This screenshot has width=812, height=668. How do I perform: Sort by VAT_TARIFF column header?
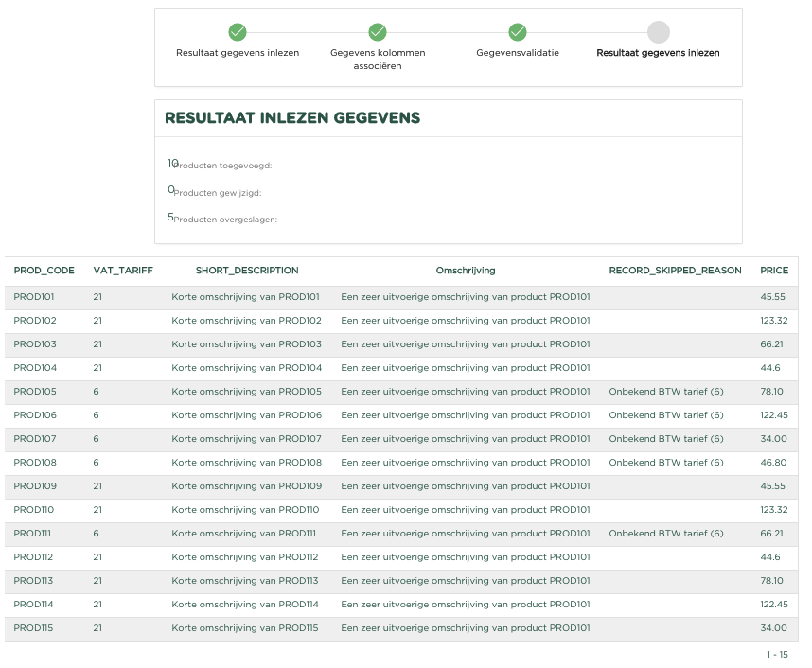click(x=123, y=271)
